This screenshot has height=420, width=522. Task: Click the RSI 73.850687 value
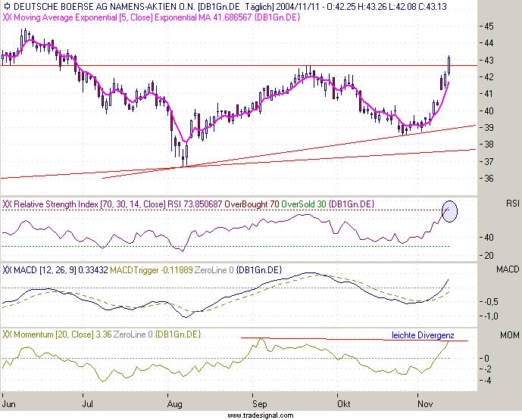point(195,204)
